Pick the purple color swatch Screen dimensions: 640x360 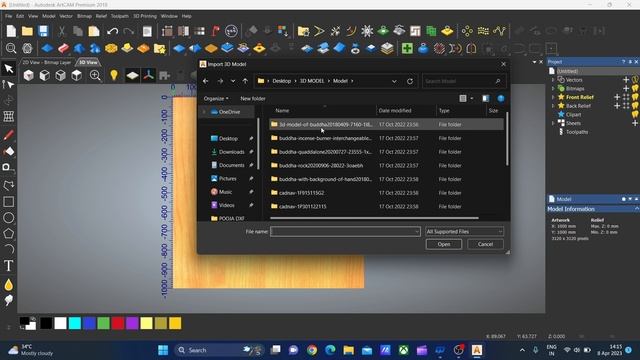coord(132,323)
